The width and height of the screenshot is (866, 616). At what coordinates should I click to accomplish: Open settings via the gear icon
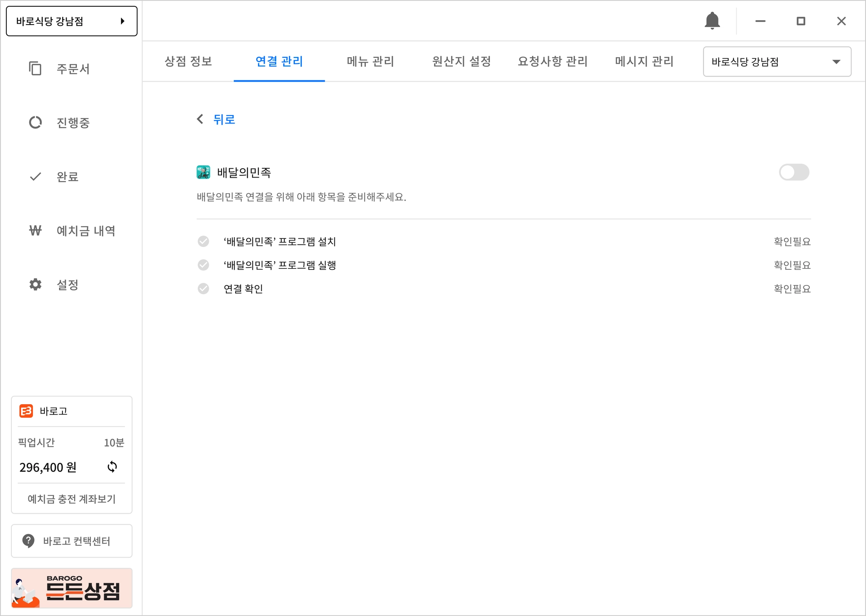click(36, 285)
